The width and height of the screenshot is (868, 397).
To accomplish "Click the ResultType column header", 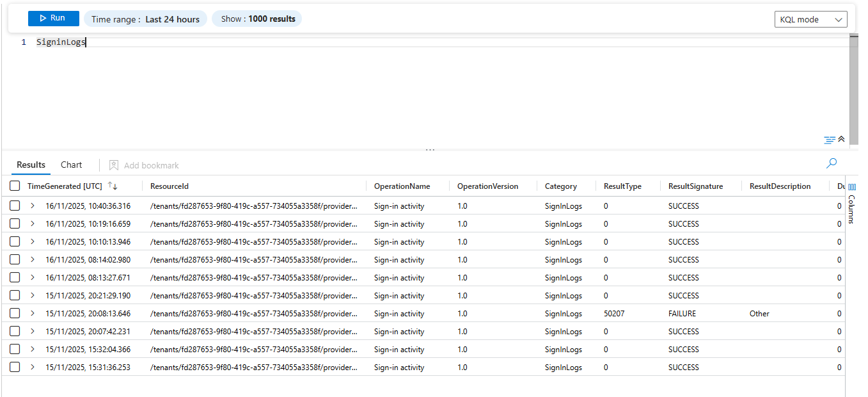I will click(x=622, y=186).
